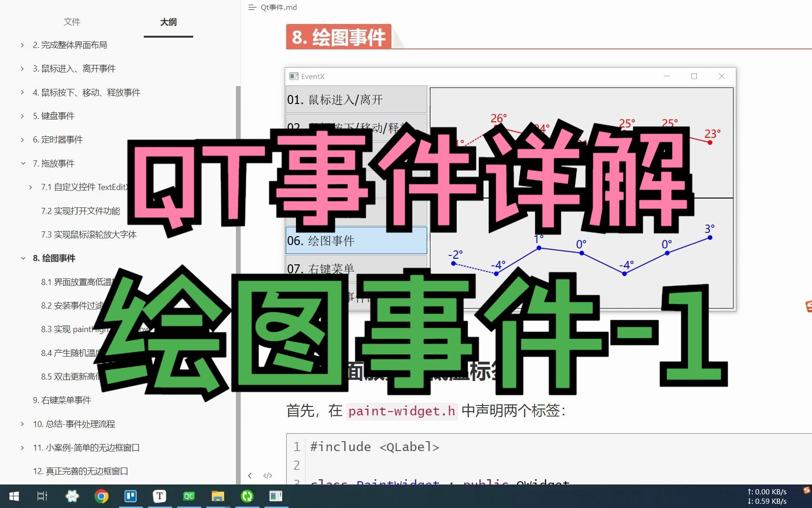The width and height of the screenshot is (812, 508).
Task: Switch to the 文件 tab in the sidebar
Action: pos(72,22)
